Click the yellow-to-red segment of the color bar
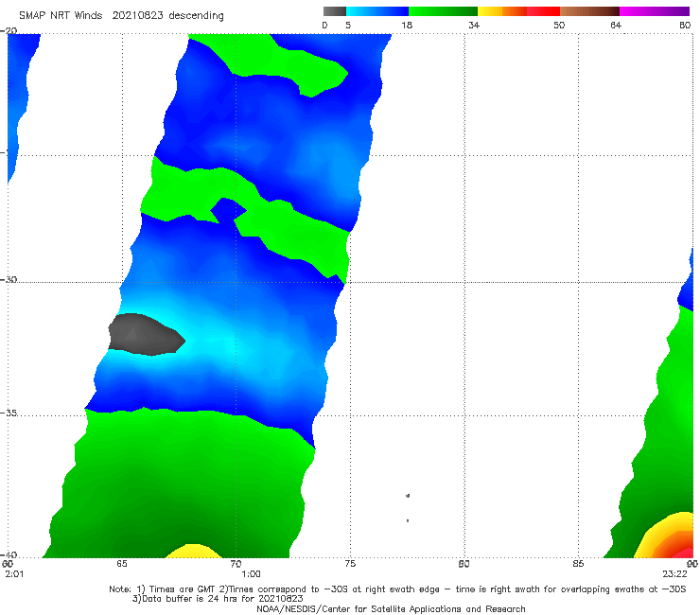This screenshot has width=700, height=615. (518, 11)
